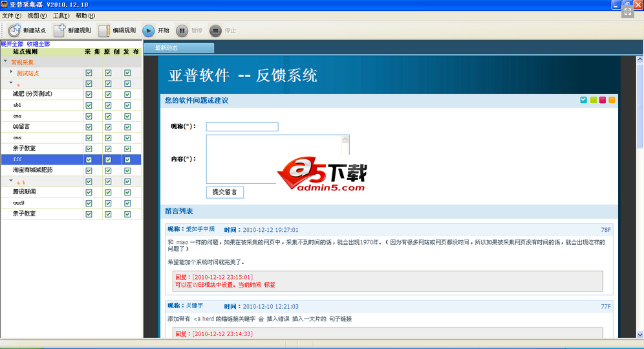The image size is (644, 349).
Task: Click the 提交留言 button
Action: click(224, 192)
